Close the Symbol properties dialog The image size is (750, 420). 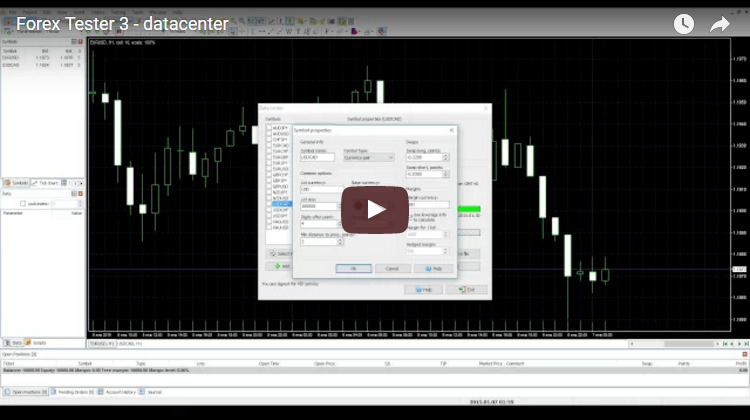click(452, 130)
